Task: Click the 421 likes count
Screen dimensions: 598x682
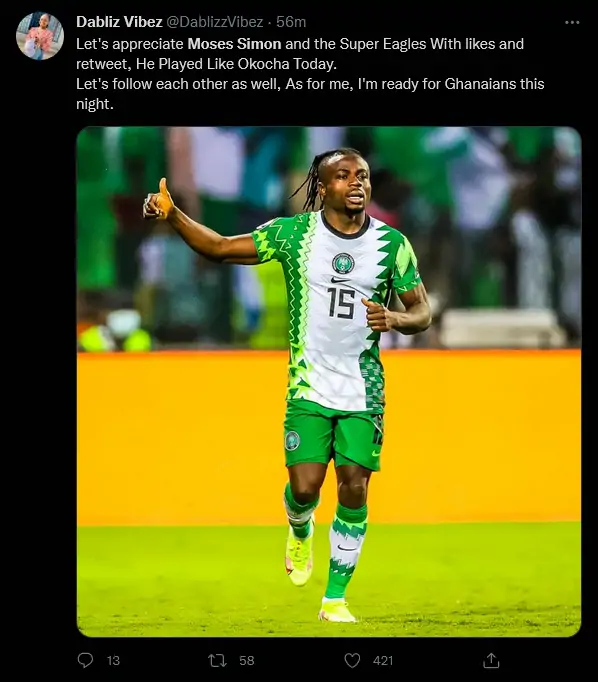Action: point(383,660)
